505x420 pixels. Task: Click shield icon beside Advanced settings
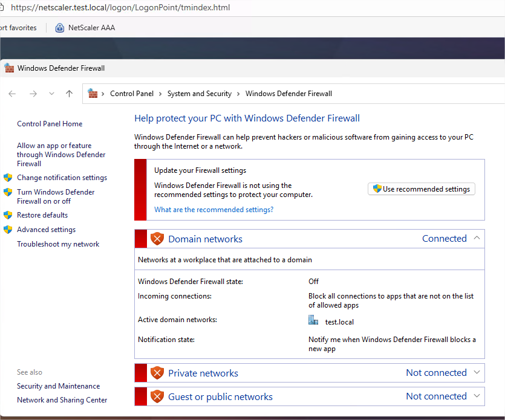(8, 230)
